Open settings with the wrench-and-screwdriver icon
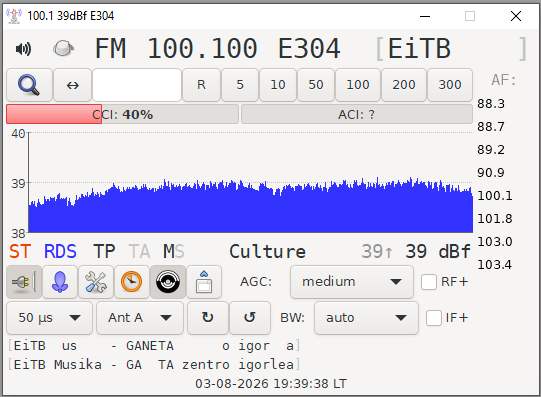The height and width of the screenshot is (397, 541). pos(96,282)
